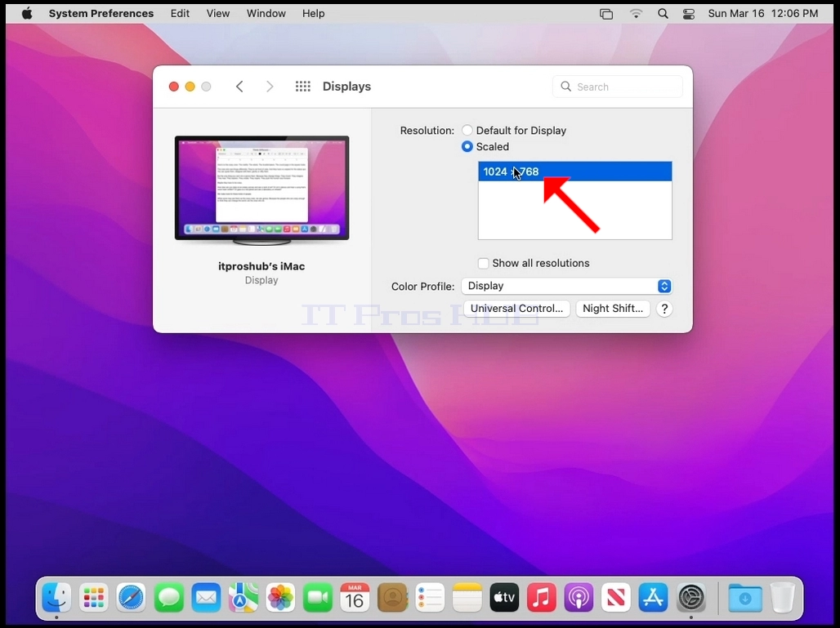This screenshot has height=628, width=840.
Task: Click the Universal Control button
Action: [x=516, y=309]
